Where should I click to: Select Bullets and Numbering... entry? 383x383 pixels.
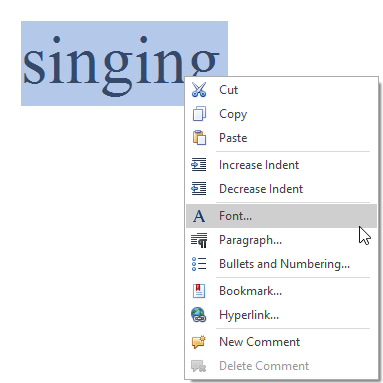click(282, 264)
